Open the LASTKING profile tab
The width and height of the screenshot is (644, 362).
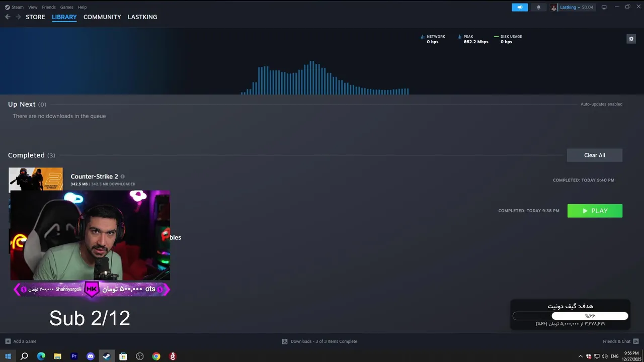click(x=142, y=17)
